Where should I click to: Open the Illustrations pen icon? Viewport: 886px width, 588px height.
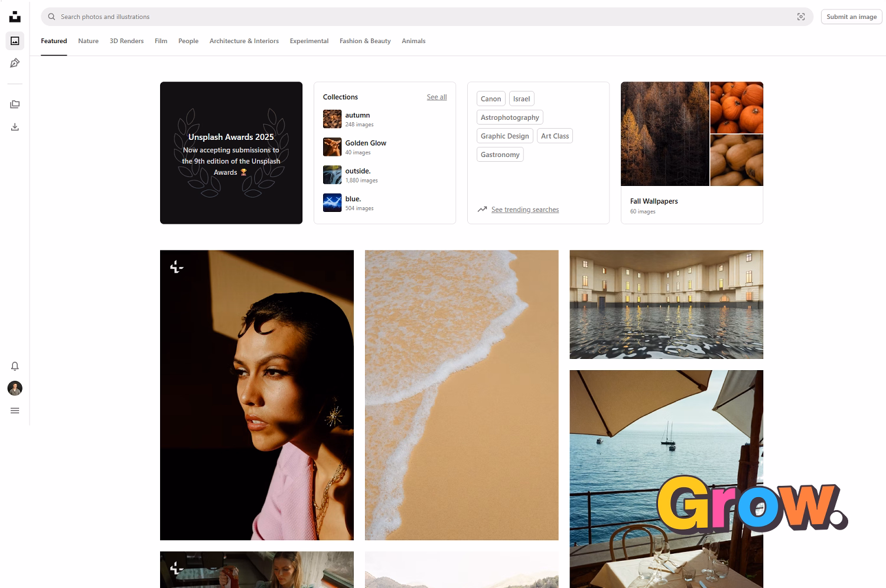point(15,63)
